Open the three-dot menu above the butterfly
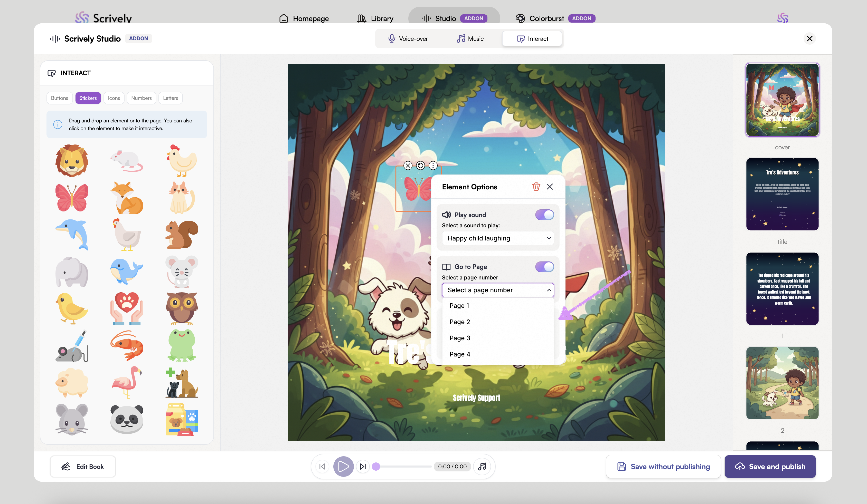Screen dimensions: 867x504 tap(433, 166)
